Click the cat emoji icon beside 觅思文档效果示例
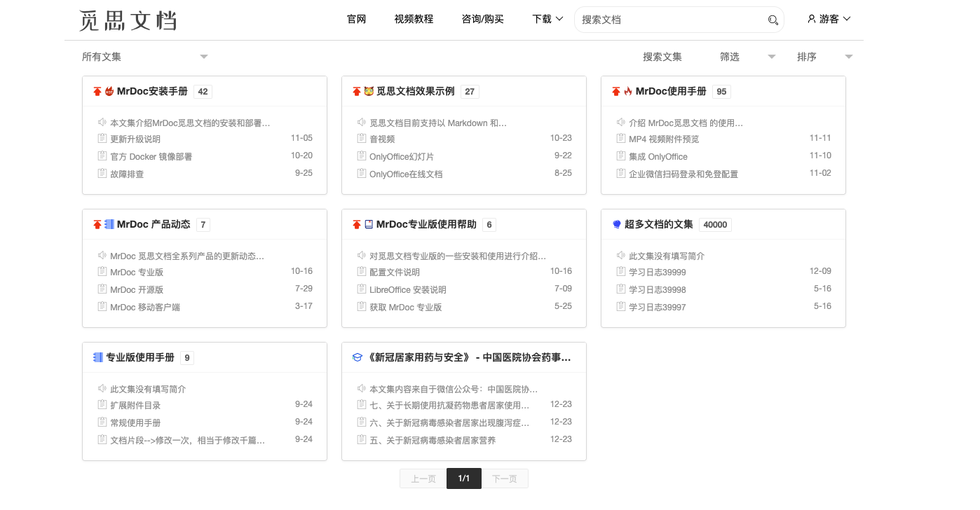Viewport: 980px width, 510px height. [369, 91]
